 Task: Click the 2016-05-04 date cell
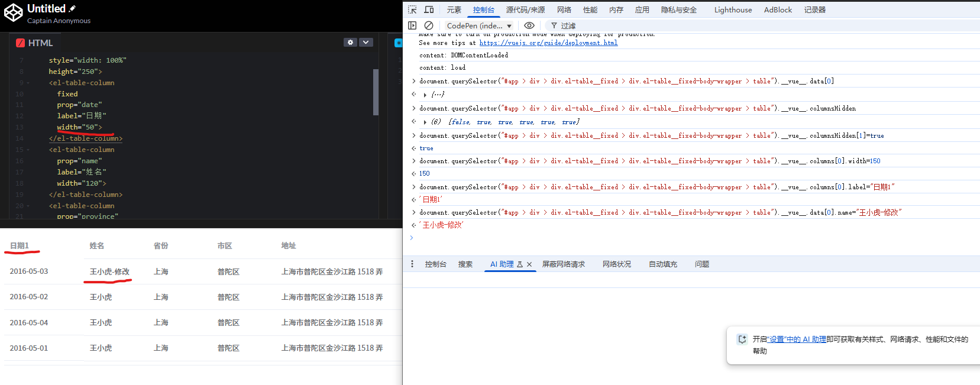(29, 322)
